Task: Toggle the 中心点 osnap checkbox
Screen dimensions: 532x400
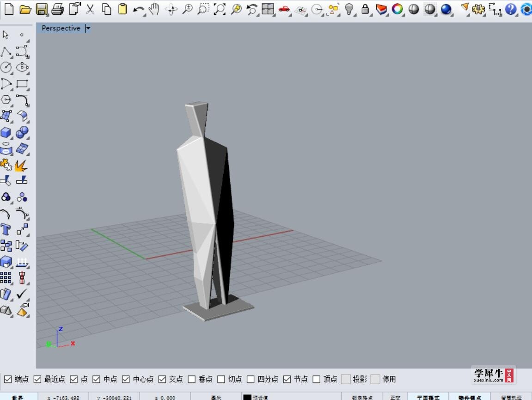Action: [126, 379]
